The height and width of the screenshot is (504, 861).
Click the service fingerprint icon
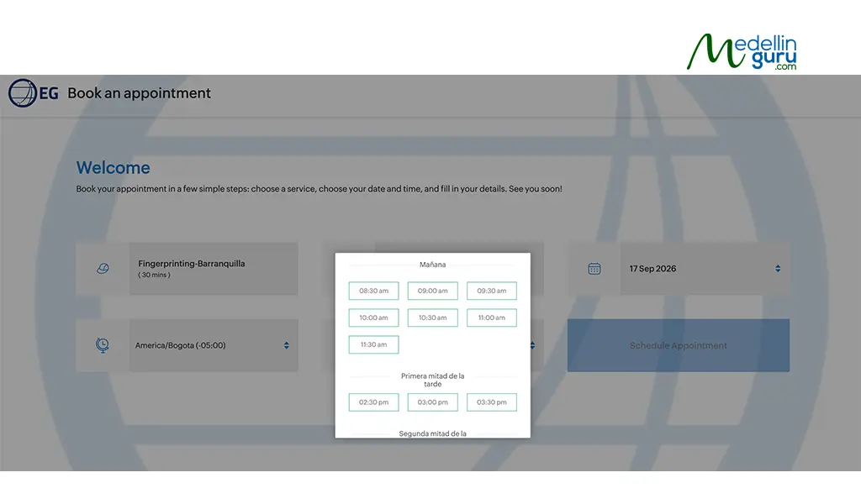point(103,269)
